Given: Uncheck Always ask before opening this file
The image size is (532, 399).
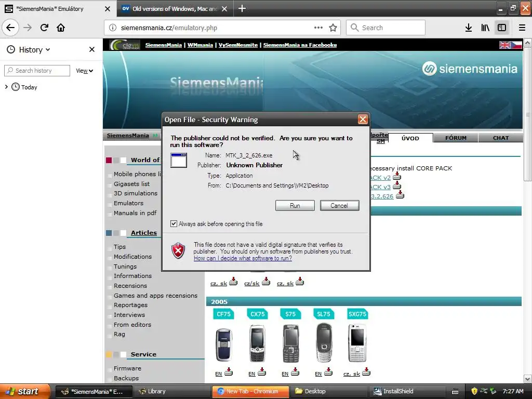Looking at the screenshot, I should click(x=174, y=223).
